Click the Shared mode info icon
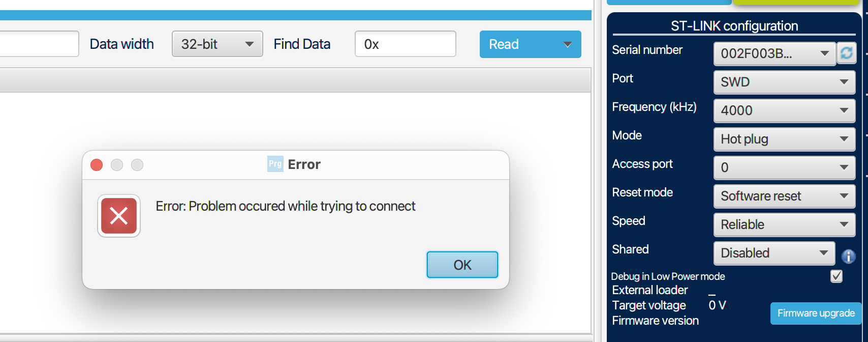The width and height of the screenshot is (868, 342). [848, 256]
